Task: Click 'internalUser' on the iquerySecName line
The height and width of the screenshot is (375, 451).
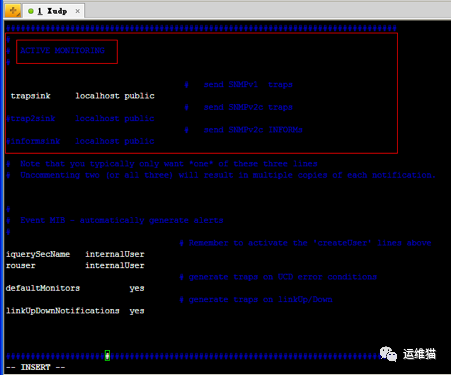Action: pyautogui.click(x=115, y=254)
